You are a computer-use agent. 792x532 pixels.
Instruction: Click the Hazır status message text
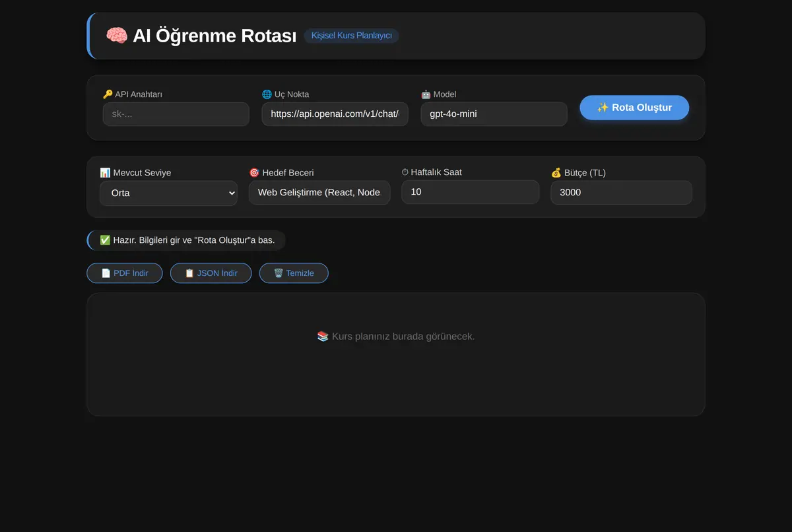tap(194, 240)
